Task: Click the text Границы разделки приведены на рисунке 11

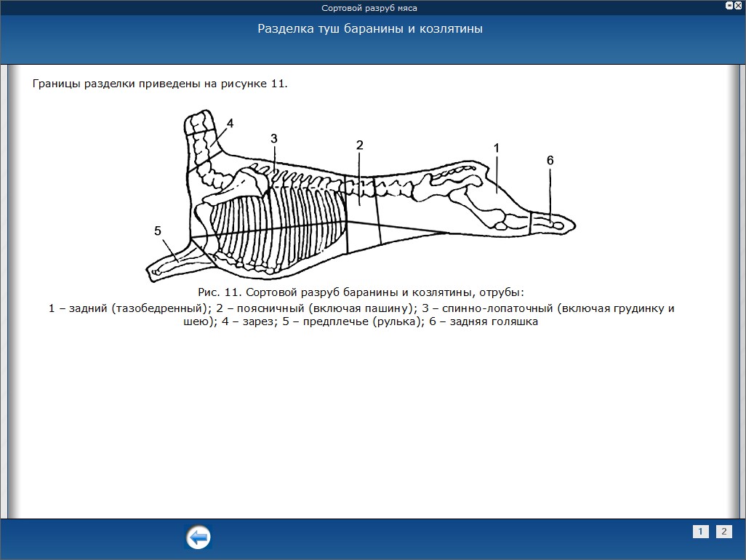Action: [161, 84]
